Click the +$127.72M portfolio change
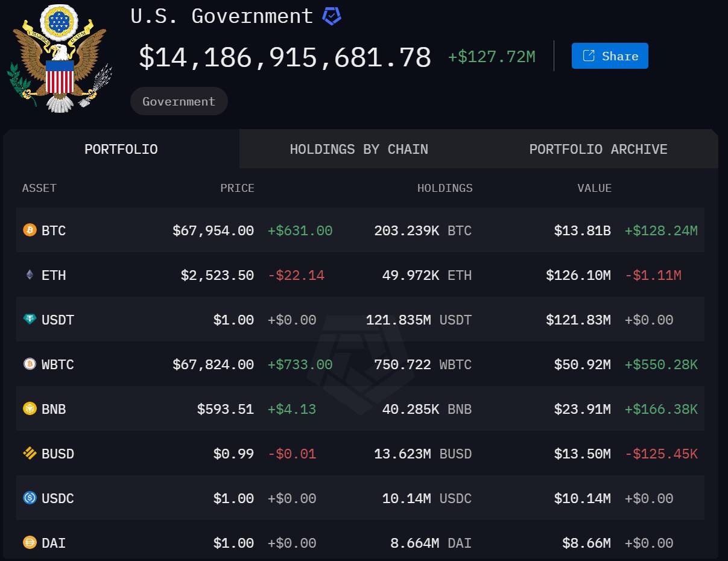The image size is (728, 561). 492,57
